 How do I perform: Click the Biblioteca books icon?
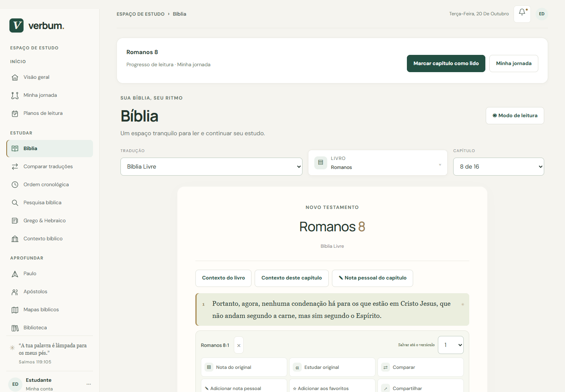(x=15, y=328)
